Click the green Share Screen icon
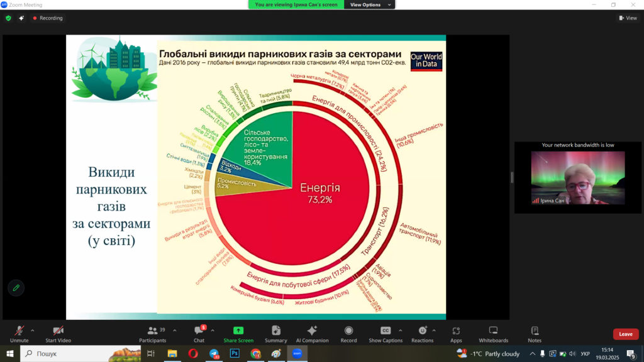Image resolution: width=644 pixels, height=362 pixels. 238,334
